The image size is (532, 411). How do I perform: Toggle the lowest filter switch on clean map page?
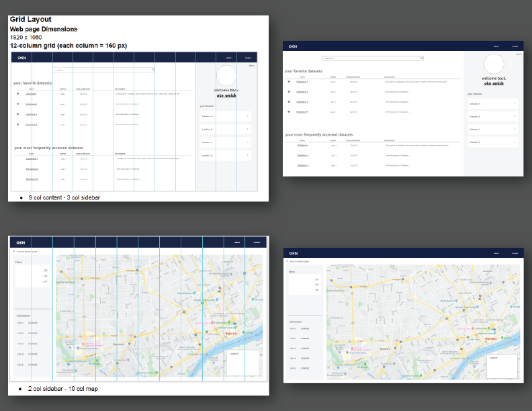316,289
